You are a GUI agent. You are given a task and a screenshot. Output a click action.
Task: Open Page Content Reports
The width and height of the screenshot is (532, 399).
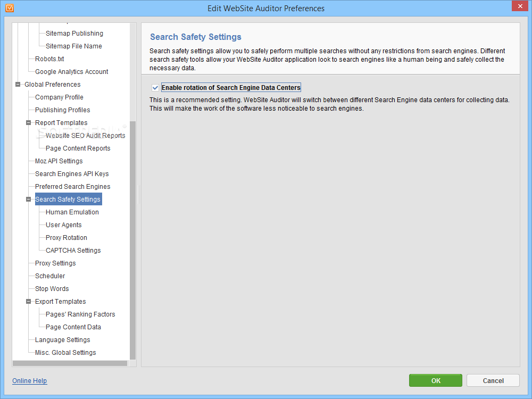point(78,148)
